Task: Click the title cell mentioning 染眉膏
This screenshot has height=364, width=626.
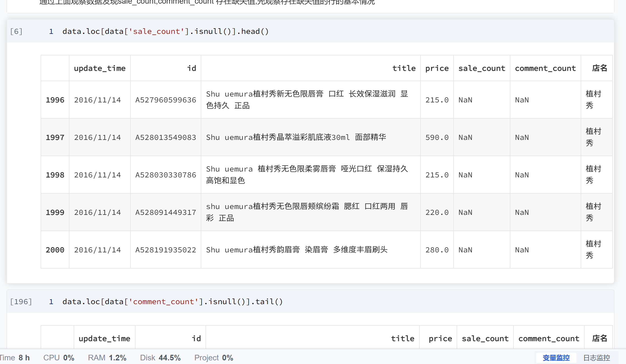Action: [x=297, y=250]
